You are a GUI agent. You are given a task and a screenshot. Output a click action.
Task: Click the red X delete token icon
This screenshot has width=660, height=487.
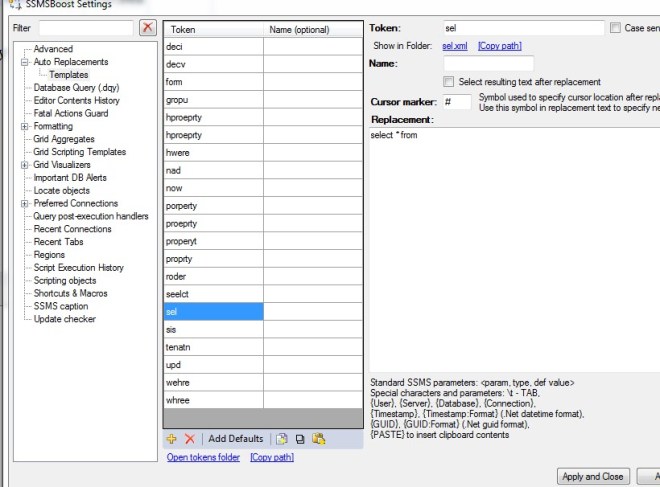click(190, 439)
